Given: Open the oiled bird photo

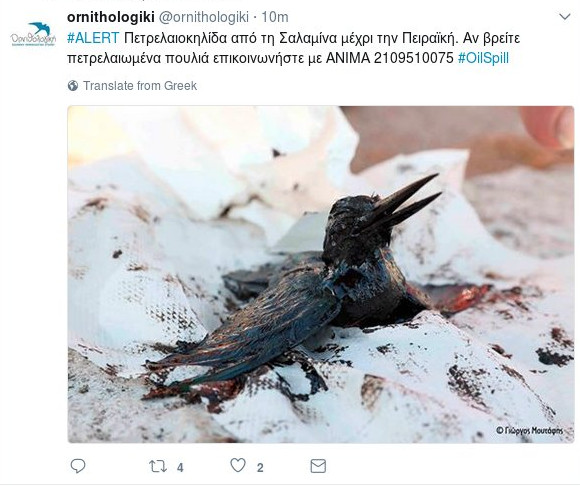Looking at the screenshot, I should click(321, 274).
